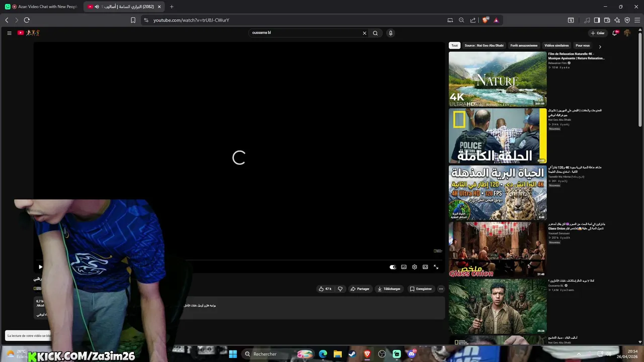
Task: Click the Partager share button
Action: tap(360, 289)
